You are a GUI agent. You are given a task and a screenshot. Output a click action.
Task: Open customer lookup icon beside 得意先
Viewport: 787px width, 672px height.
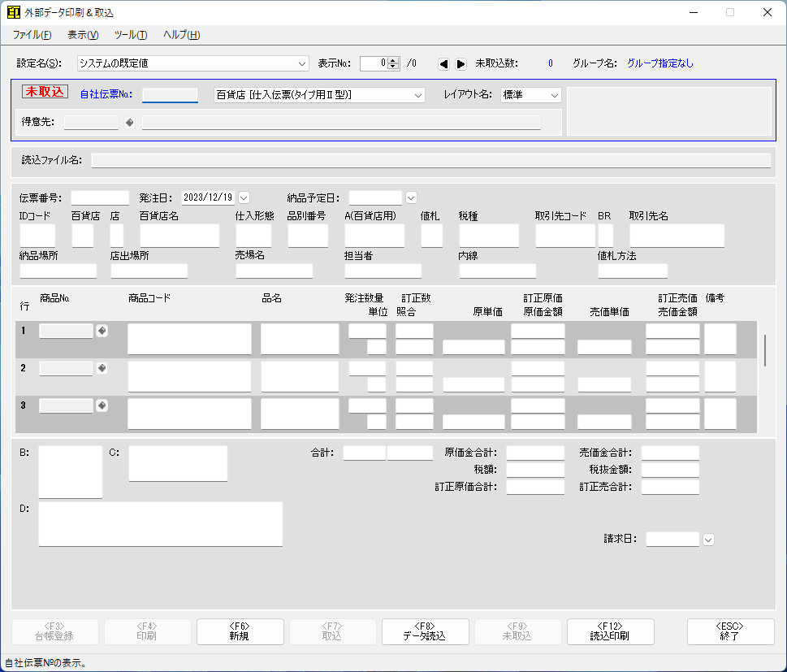[129, 123]
